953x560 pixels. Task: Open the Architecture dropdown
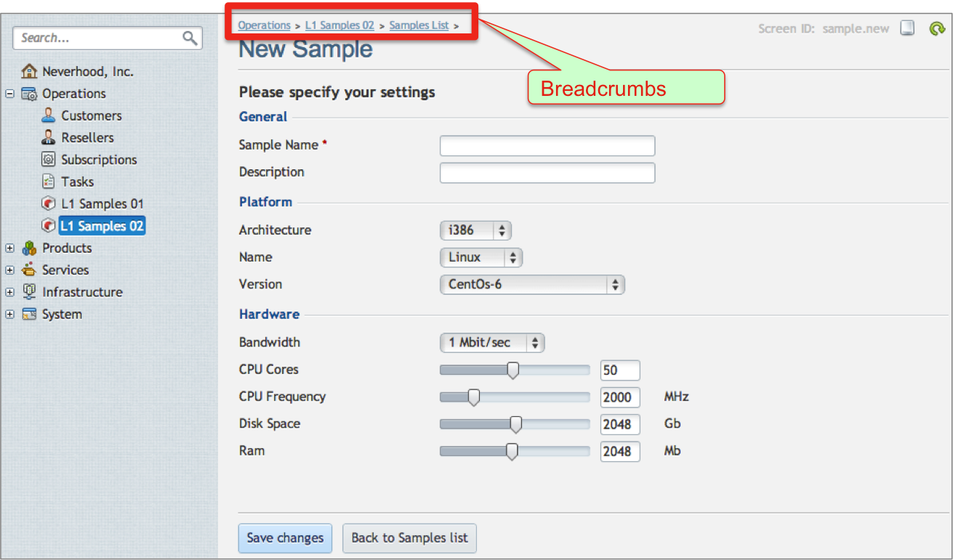point(475,230)
